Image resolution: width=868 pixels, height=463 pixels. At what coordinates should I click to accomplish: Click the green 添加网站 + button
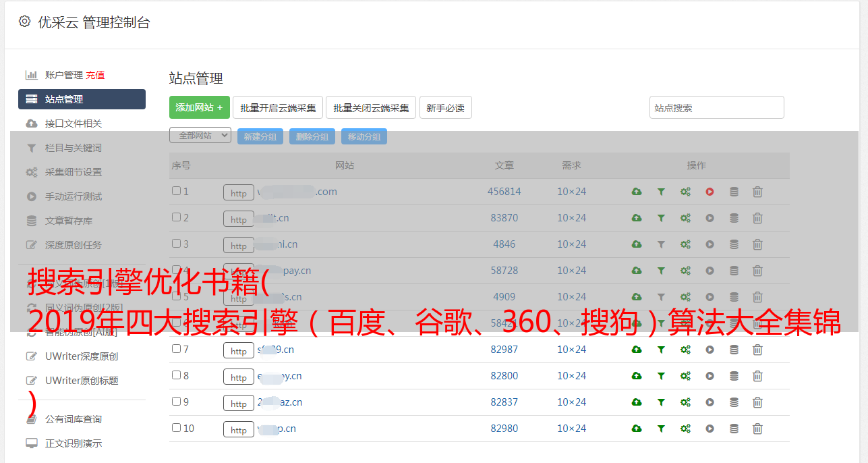pos(200,107)
